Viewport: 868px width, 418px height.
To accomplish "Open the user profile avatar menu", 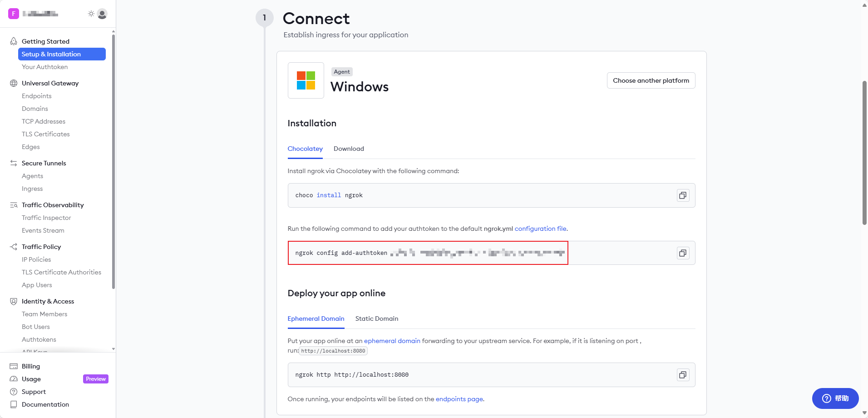I will (102, 14).
